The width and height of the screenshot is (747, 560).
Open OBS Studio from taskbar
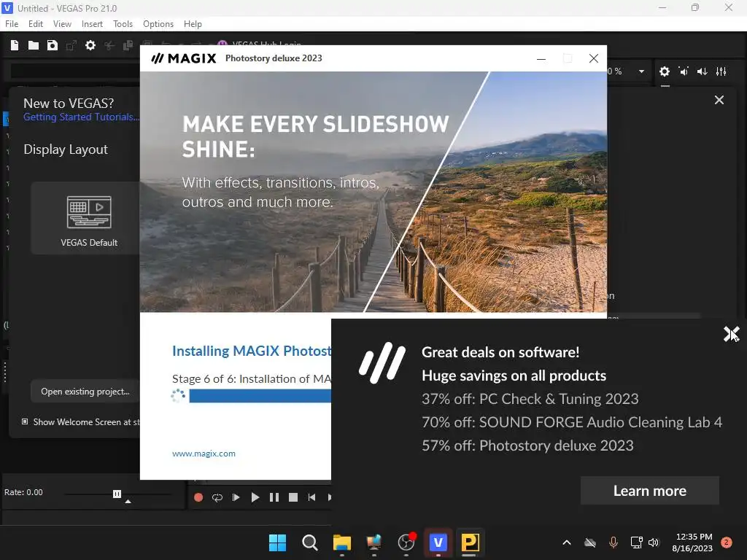coord(406,542)
